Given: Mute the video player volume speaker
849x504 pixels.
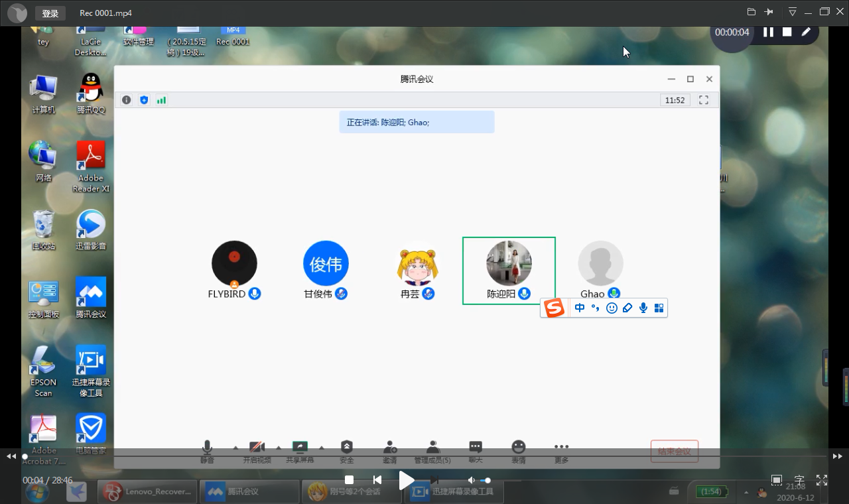Looking at the screenshot, I should 472,480.
